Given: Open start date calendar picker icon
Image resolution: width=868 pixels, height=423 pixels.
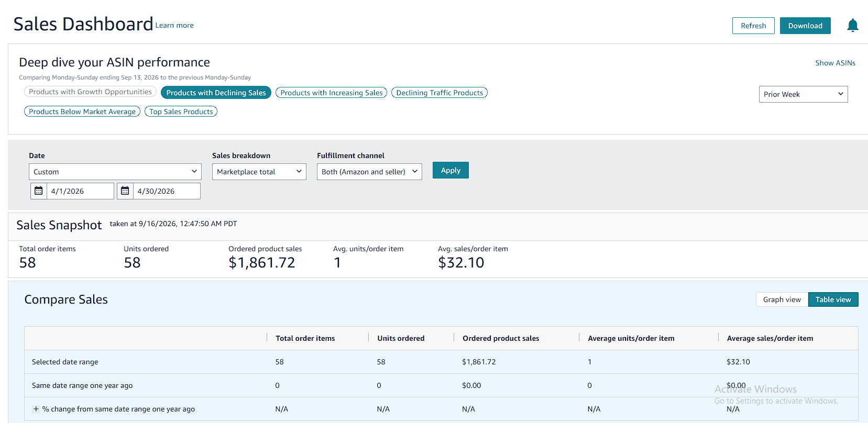Looking at the screenshot, I should point(39,191).
